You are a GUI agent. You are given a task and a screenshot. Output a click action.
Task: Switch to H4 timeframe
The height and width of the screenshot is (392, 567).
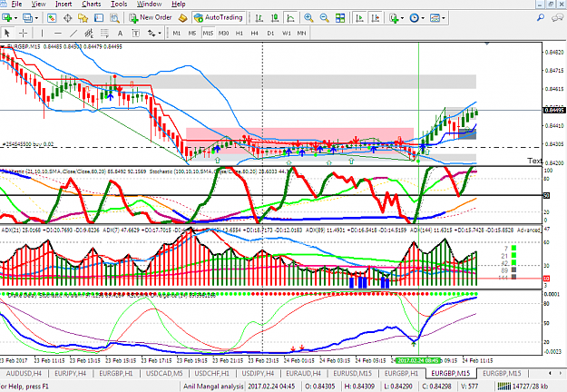255,34
